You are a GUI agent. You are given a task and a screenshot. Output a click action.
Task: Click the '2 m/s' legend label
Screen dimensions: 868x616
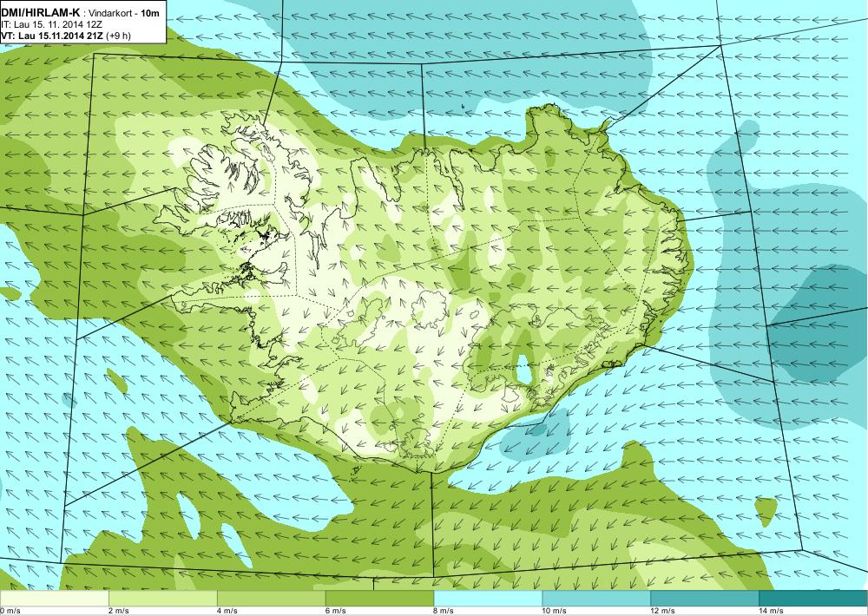[118, 611]
